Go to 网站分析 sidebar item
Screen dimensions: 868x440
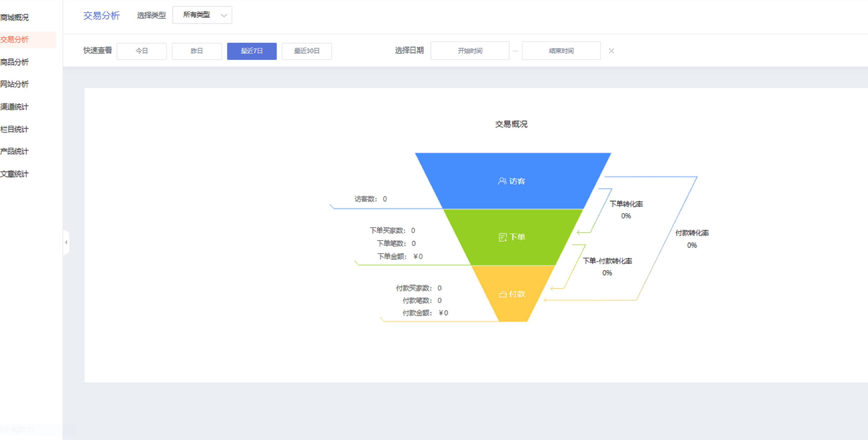click(15, 84)
